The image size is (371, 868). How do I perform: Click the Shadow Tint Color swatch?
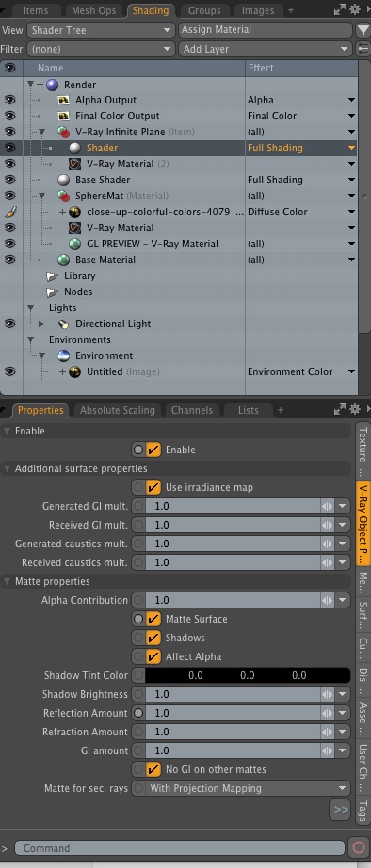point(248,675)
